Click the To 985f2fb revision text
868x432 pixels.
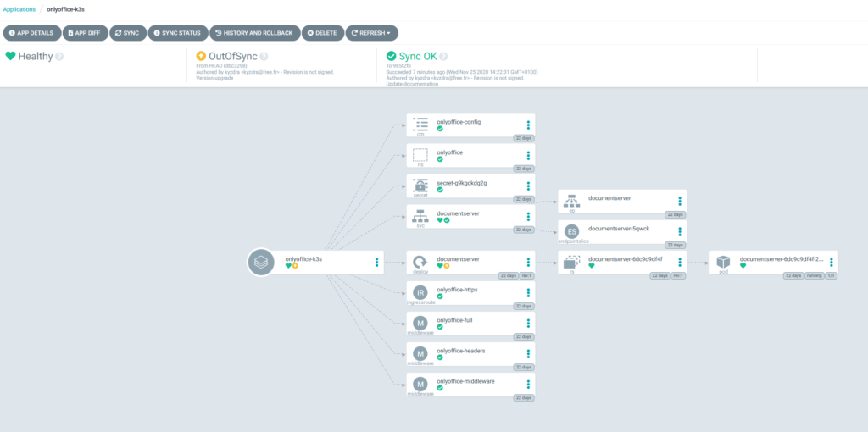coord(398,66)
